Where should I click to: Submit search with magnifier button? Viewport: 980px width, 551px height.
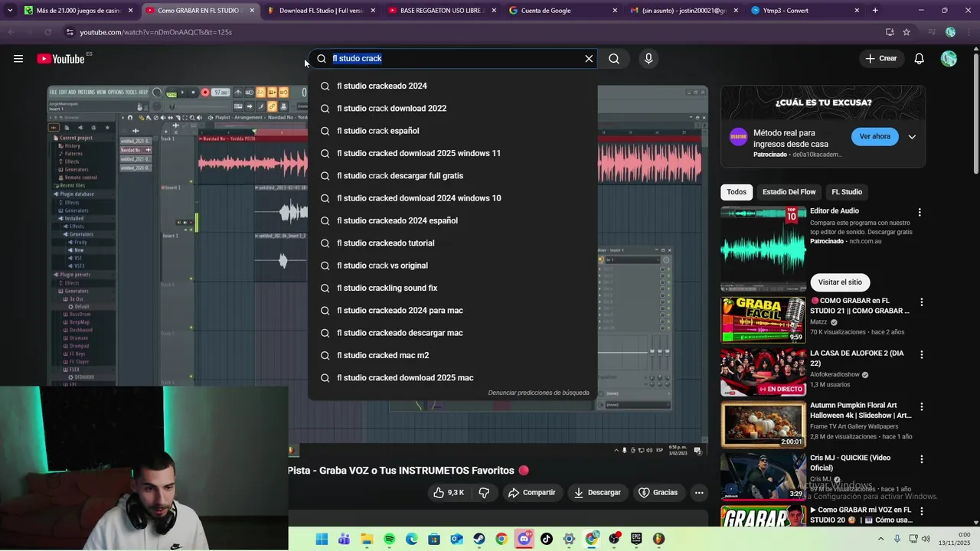tap(614, 59)
